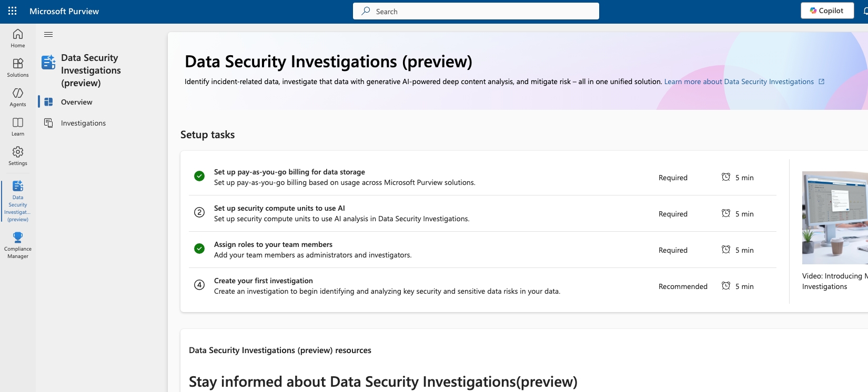Click green checkmark for billing task
The image size is (868, 392).
tap(199, 176)
